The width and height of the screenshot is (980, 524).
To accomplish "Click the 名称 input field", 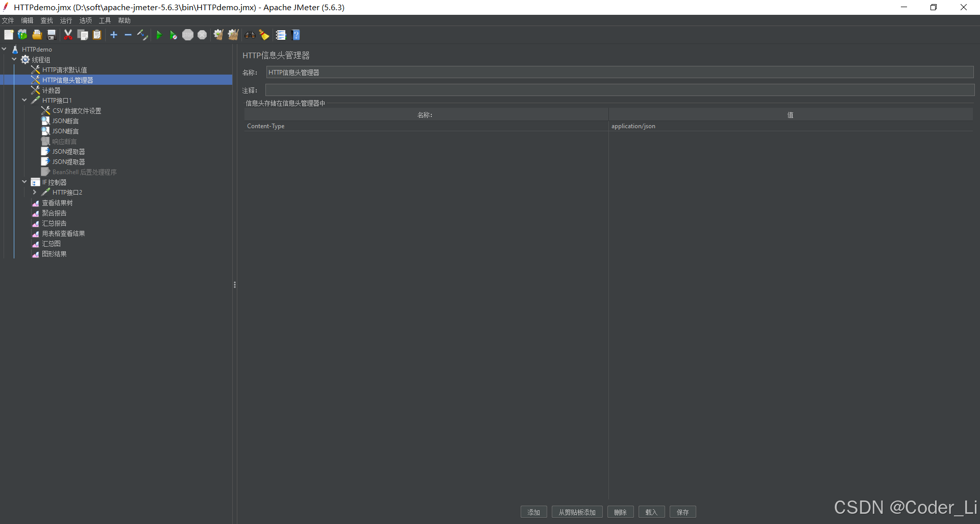I will coord(620,73).
